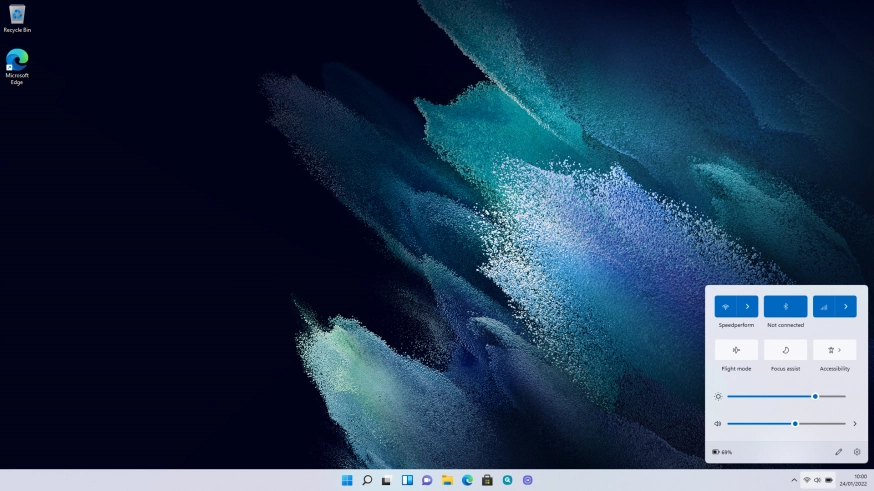Turn on Focus assist
This screenshot has width=874, height=491.
coord(785,350)
